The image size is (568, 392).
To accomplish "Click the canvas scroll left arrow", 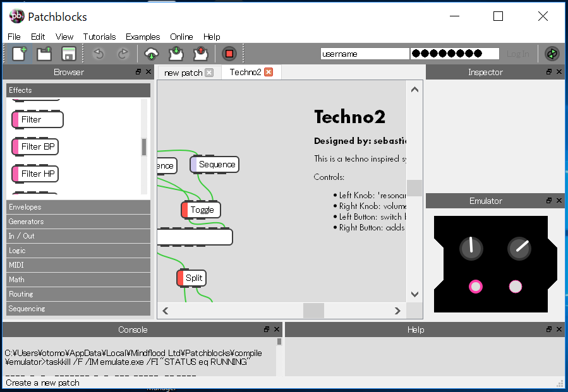I will tap(165, 311).
